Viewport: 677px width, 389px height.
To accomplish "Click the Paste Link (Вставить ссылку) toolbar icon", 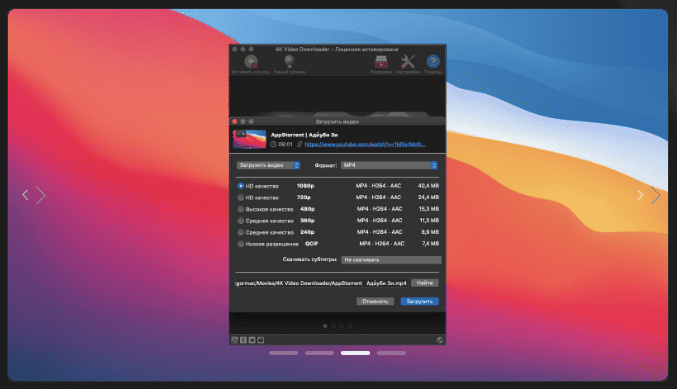I will pyautogui.click(x=251, y=62).
